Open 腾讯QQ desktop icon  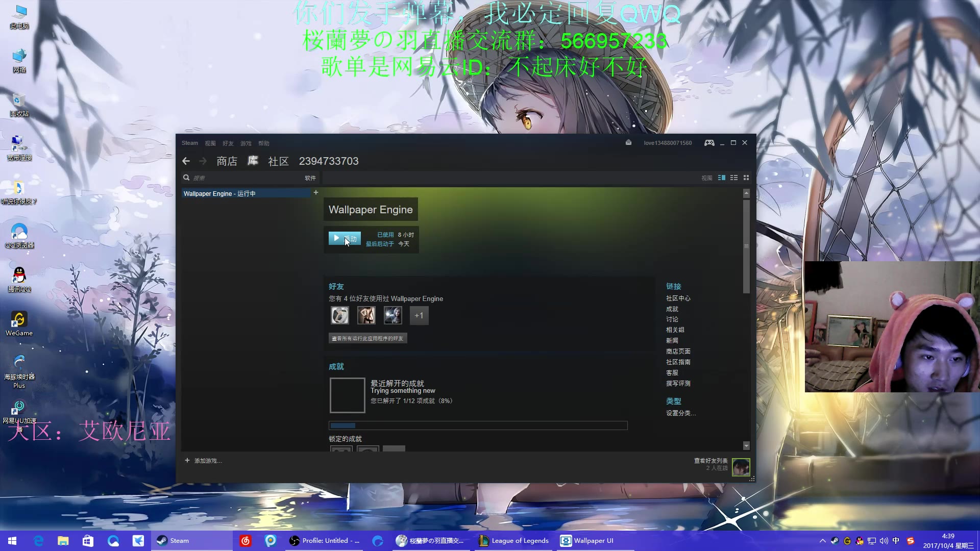19,279
